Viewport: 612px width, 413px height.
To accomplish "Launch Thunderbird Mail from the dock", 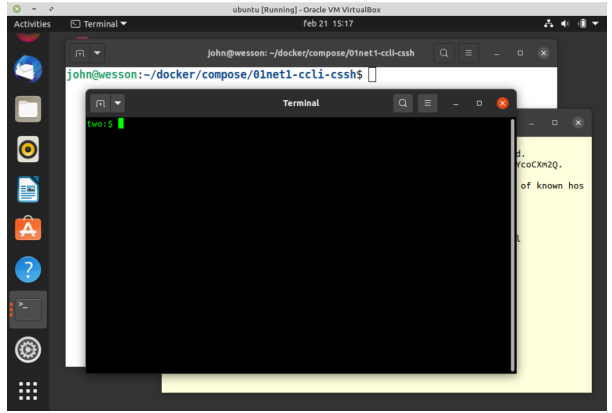I will point(27,69).
